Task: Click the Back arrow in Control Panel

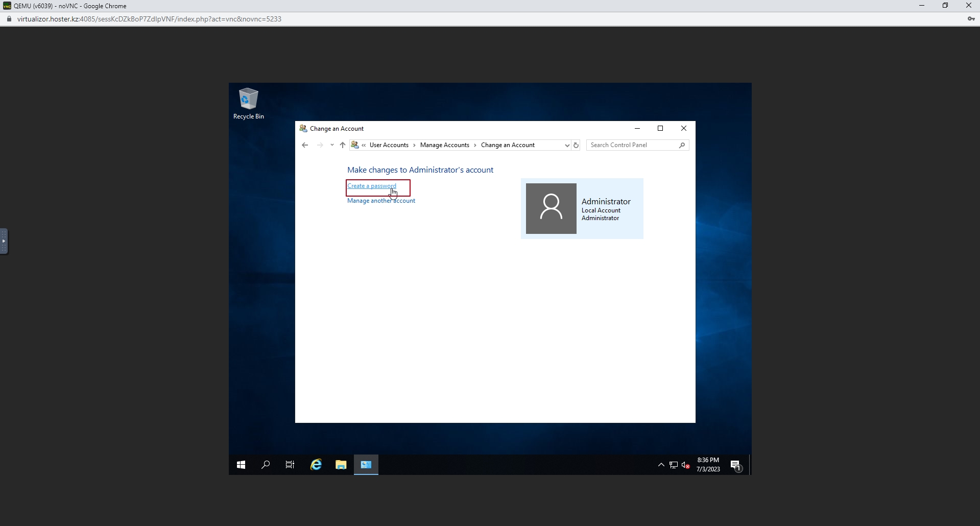Action: (x=305, y=145)
